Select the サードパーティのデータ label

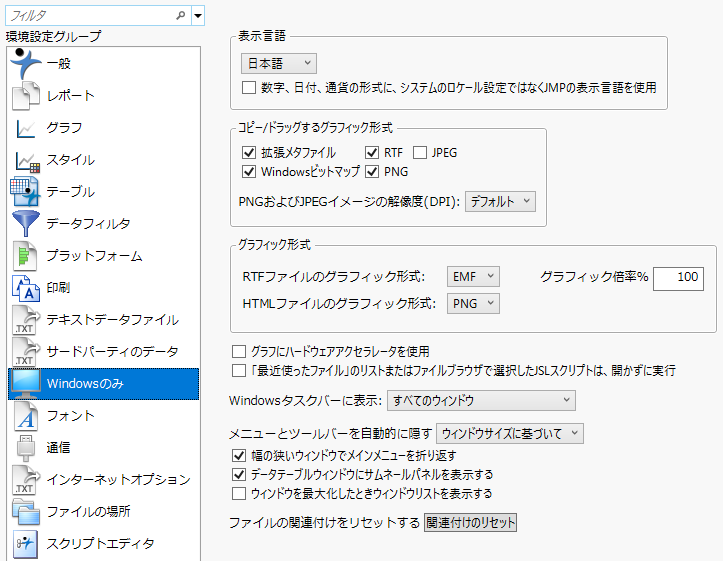point(113,351)
